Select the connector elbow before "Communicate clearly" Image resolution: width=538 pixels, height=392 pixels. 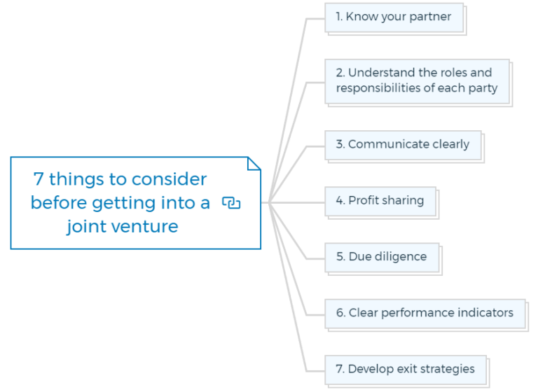[x=306, y=147]
